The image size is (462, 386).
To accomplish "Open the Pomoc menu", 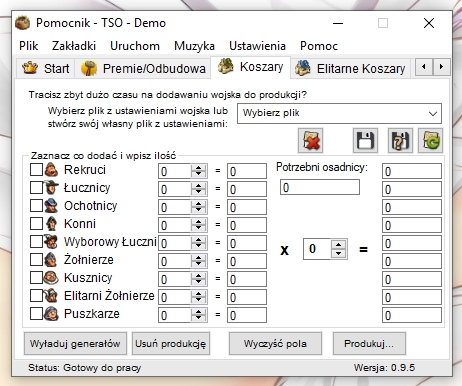I will (319, 46).
